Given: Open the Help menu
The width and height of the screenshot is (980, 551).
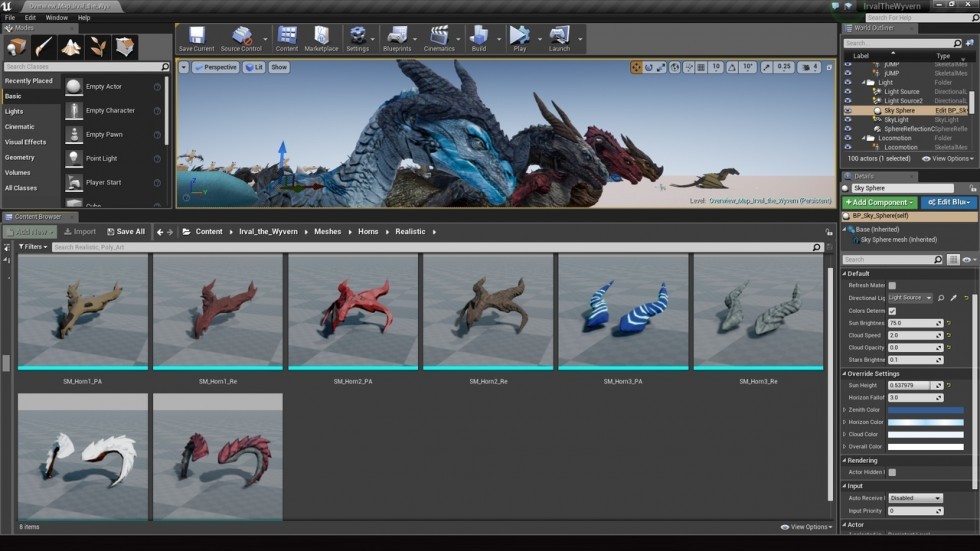Looking at the screenshot, I should (x=84, y=17).
